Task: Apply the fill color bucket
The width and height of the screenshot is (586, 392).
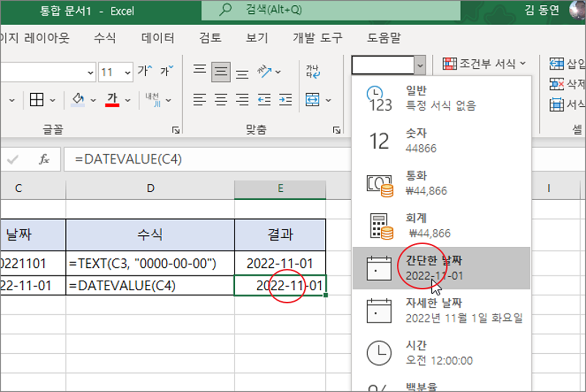Action: 78,100
